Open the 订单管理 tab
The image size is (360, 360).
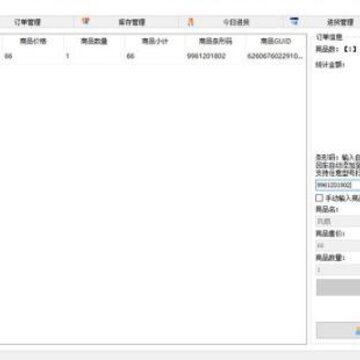click(27, 22)
